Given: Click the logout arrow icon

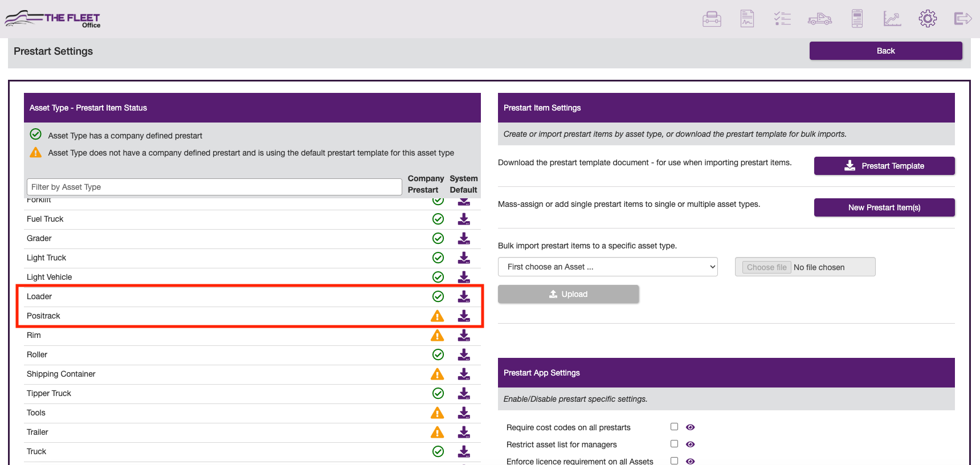Looking at the screenshot, I should click(x=962, y=19).
